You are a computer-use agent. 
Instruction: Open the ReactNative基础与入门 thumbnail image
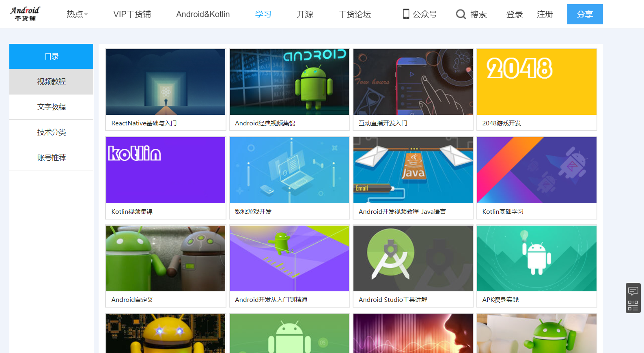[x=166, y=82]
